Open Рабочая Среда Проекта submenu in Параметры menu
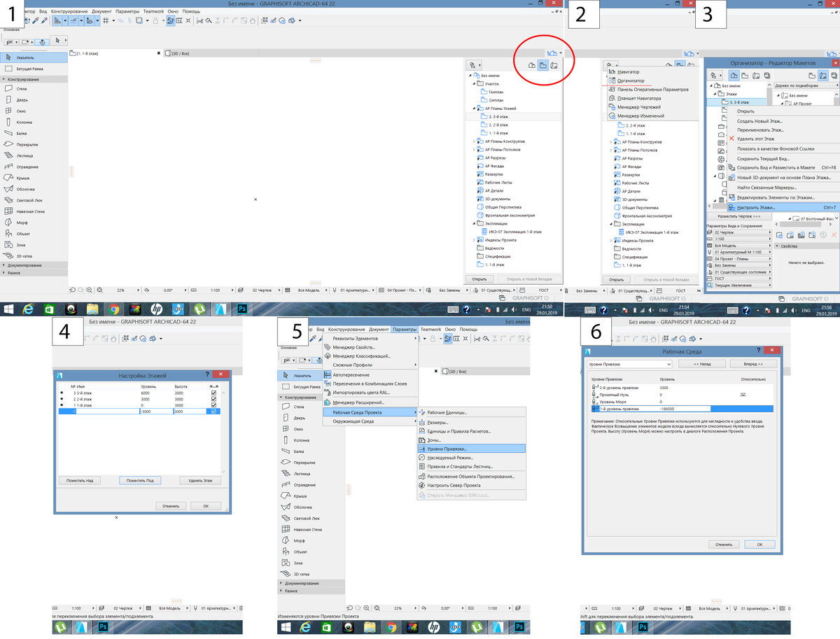This screenshot has height=639, width=840. click(x=370, y=412)
